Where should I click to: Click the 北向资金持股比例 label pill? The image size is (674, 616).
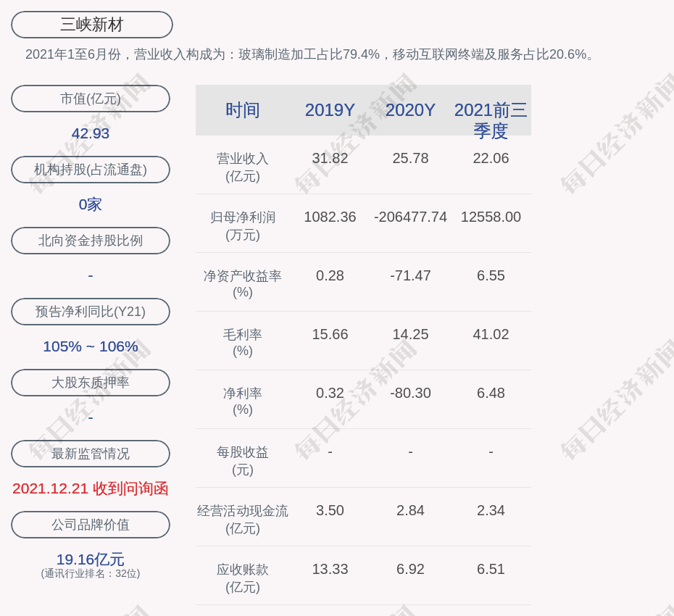pos(91,241)
